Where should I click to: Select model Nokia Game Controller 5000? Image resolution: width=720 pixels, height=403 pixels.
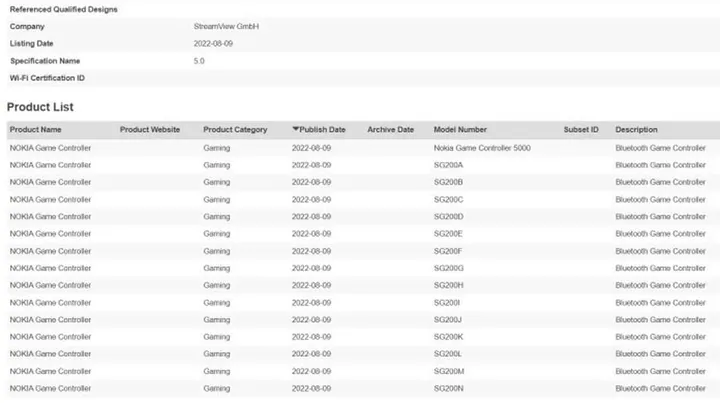coord(482,148)
